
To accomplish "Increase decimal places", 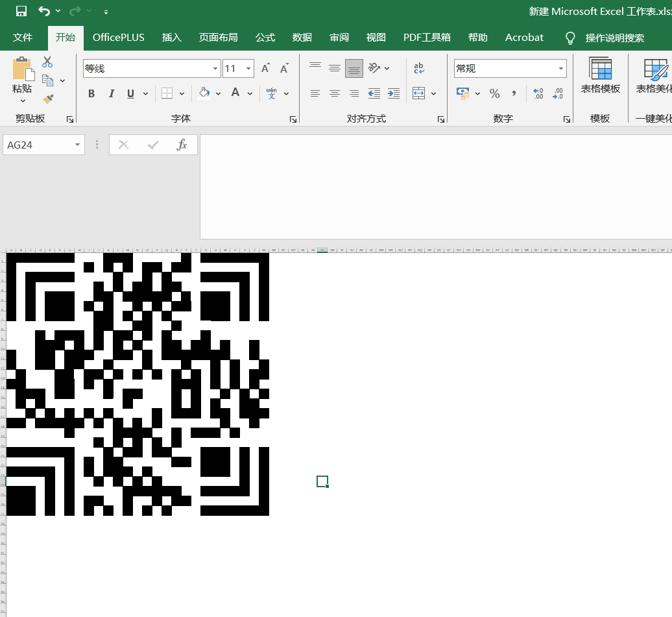I will tap(538, 93).
